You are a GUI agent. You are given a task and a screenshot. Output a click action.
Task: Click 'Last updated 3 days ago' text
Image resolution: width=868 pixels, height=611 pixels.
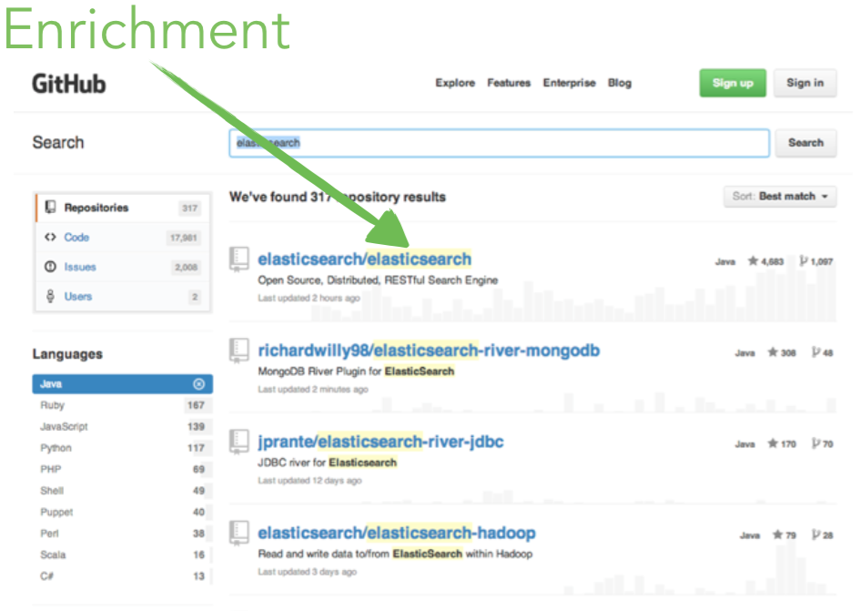pos(308,572)
